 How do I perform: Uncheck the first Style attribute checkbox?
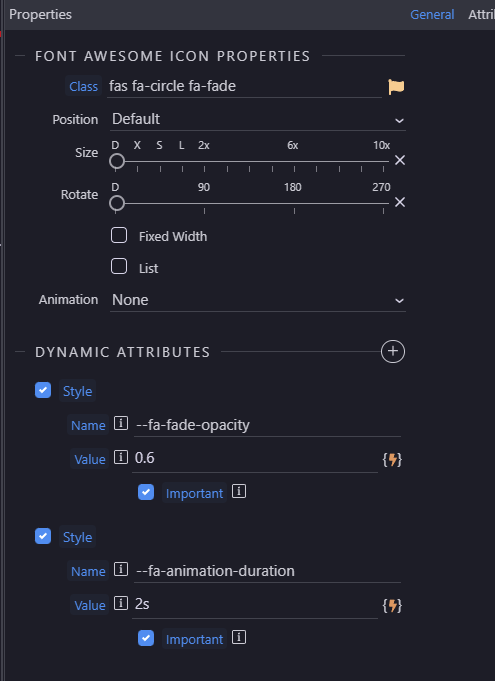point(43,390)
